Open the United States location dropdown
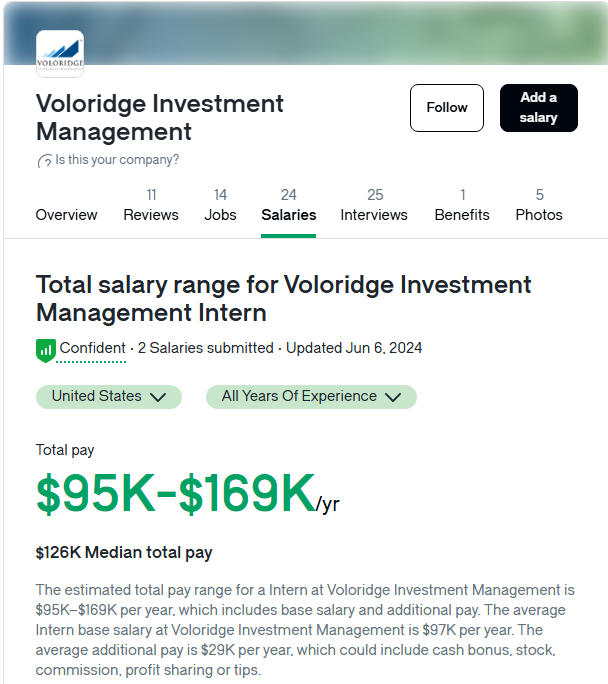608x684 pixels. (x=109, y=397)
